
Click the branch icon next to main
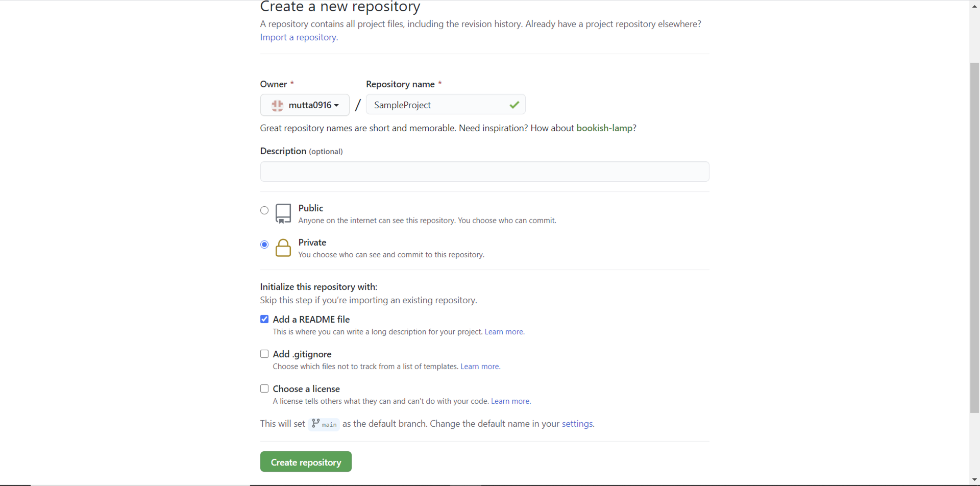(315, 423)
